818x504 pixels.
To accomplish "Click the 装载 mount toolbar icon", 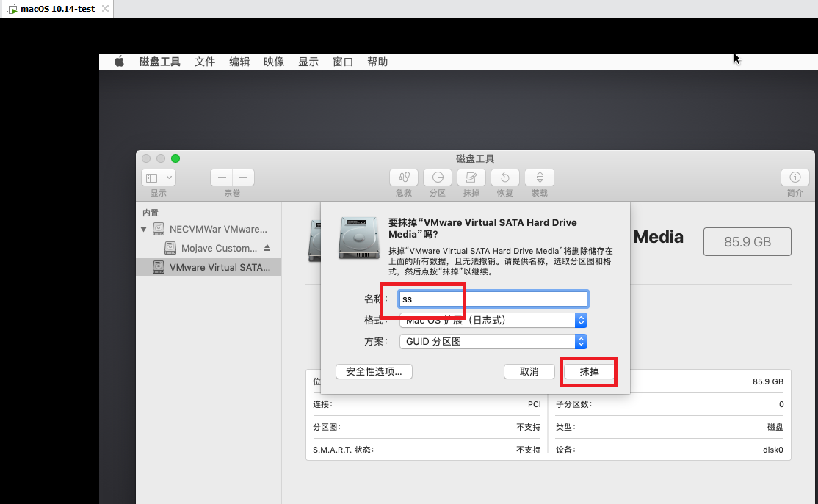I will click(540, 178).
